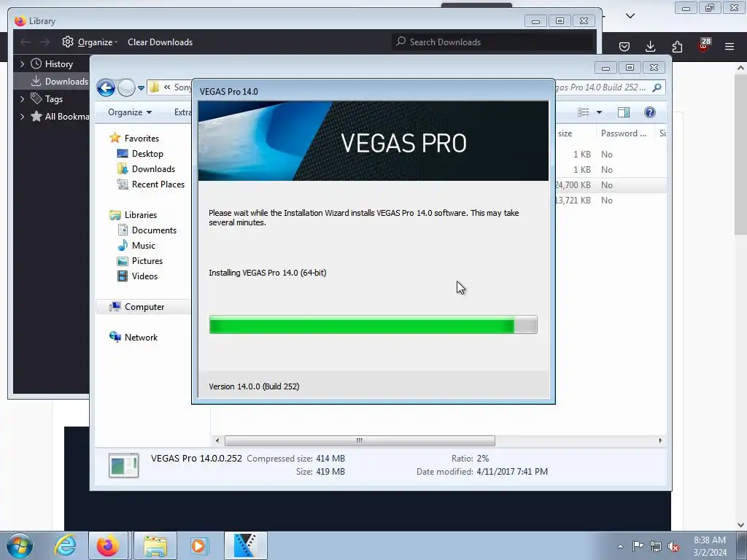Click Clear Downloads in the Library window
This screenshot has height=560, width=747.
click(x=160, y=42)
